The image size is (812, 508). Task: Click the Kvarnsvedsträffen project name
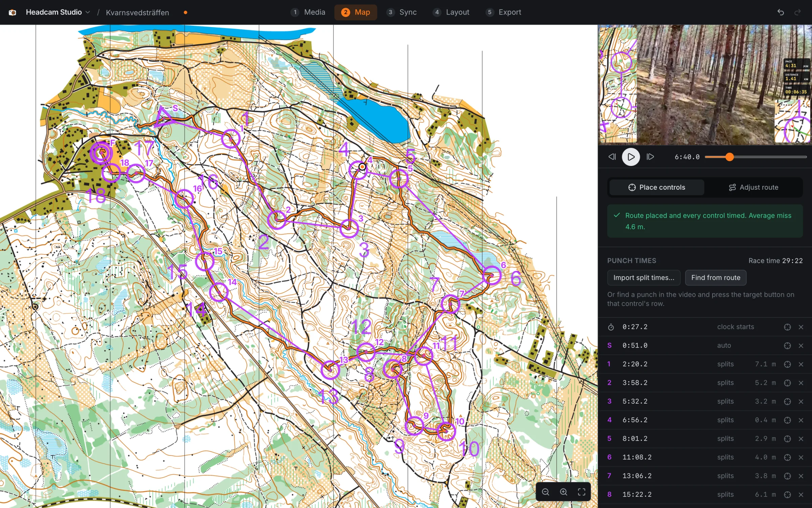[x=137, y=13]
